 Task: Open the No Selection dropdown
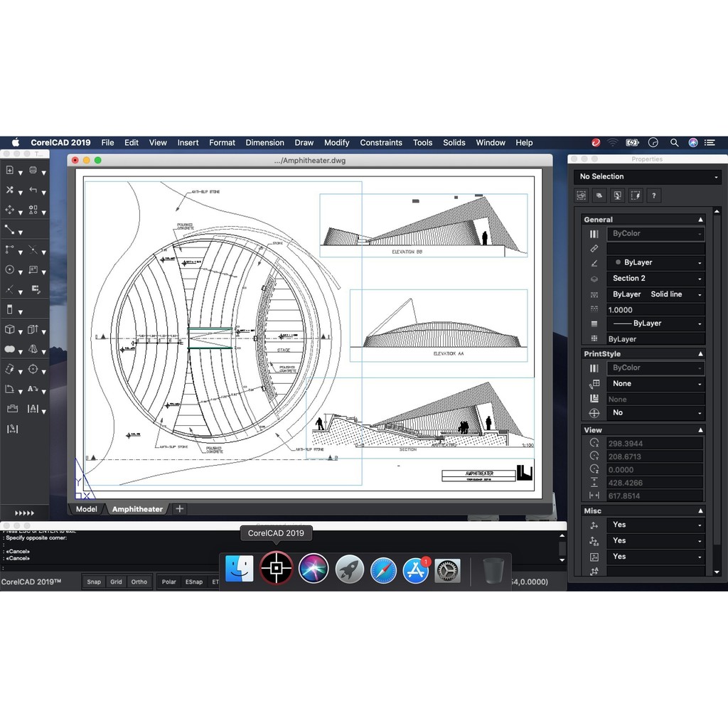point(648,177)
